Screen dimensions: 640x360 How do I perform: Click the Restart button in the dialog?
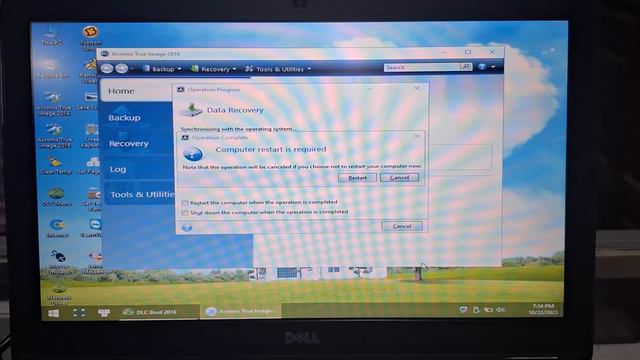[357, 178]
